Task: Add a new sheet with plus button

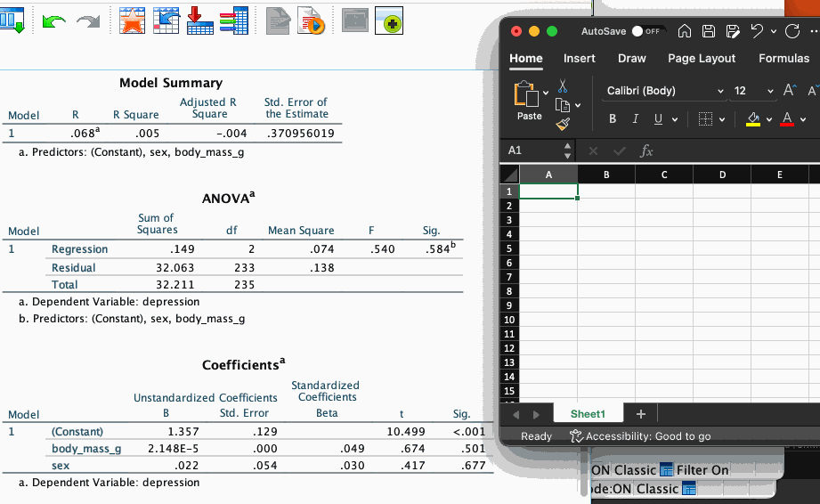Action: (x=640, y=414)
